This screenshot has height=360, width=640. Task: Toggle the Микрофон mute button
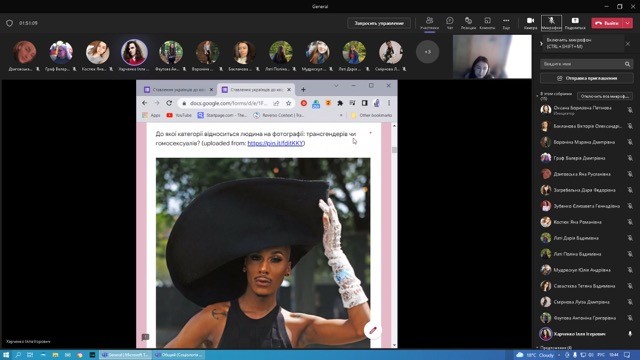(x=551, y=23)
